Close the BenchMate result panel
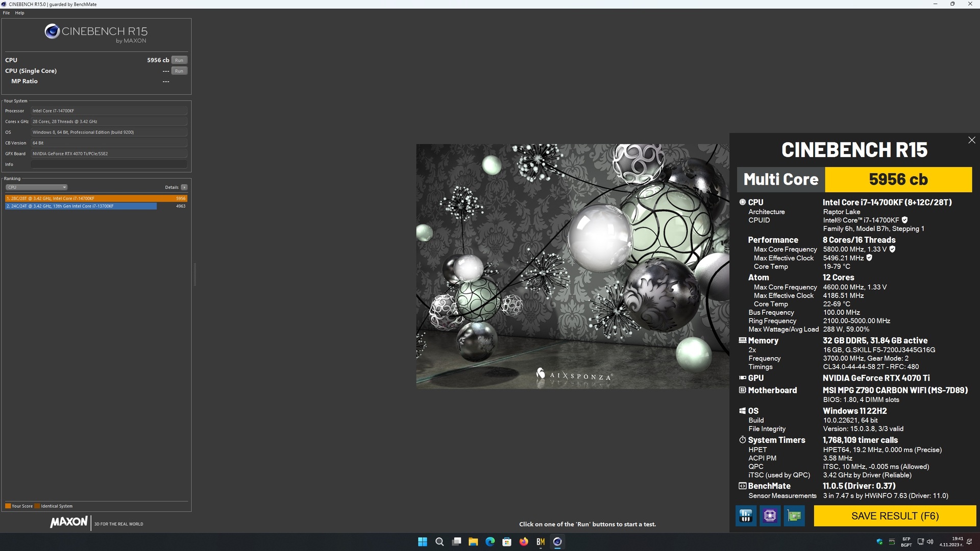The image size is (980, 551). pyautogui.click(x=971, y=140)
